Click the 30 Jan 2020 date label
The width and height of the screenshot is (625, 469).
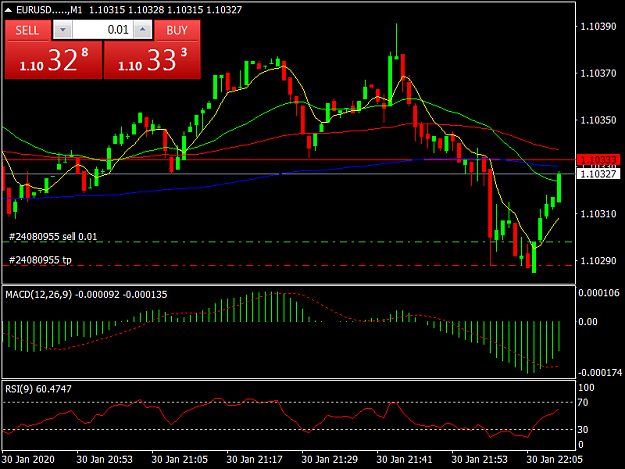(x=28, y=459)
